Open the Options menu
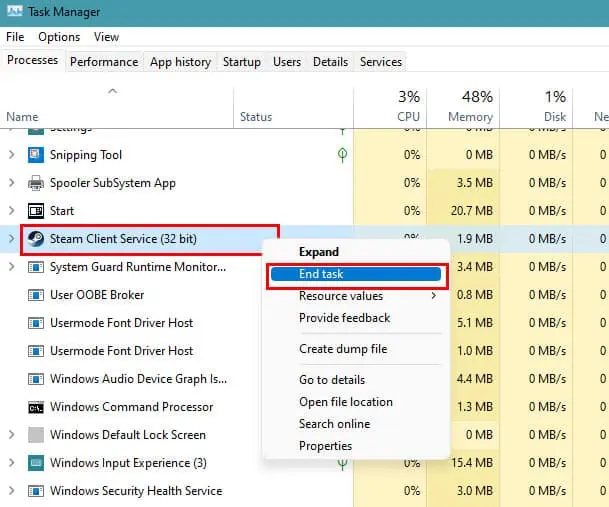Screen dimensions: 609x507 (x=59, y=37)
